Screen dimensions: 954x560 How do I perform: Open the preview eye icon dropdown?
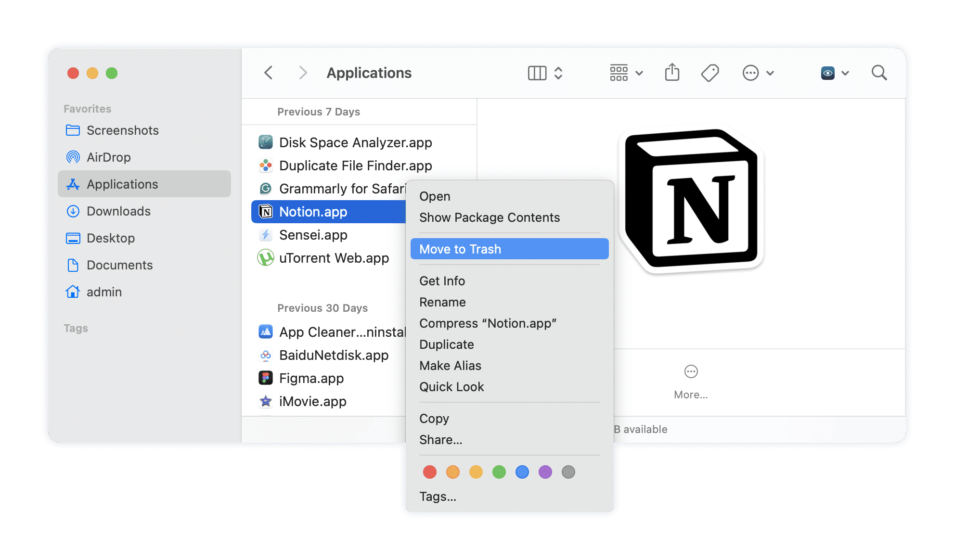click(x=834, y=73)
